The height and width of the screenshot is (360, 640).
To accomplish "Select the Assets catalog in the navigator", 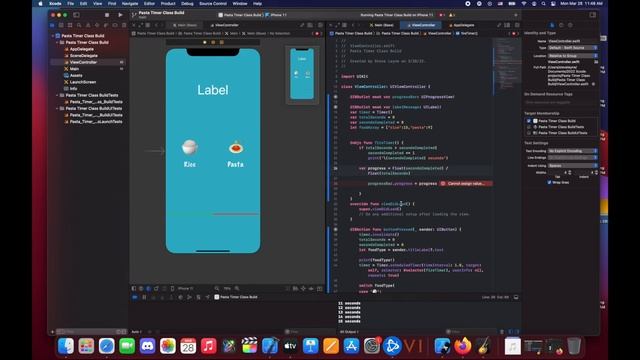I will click(76, 76).
